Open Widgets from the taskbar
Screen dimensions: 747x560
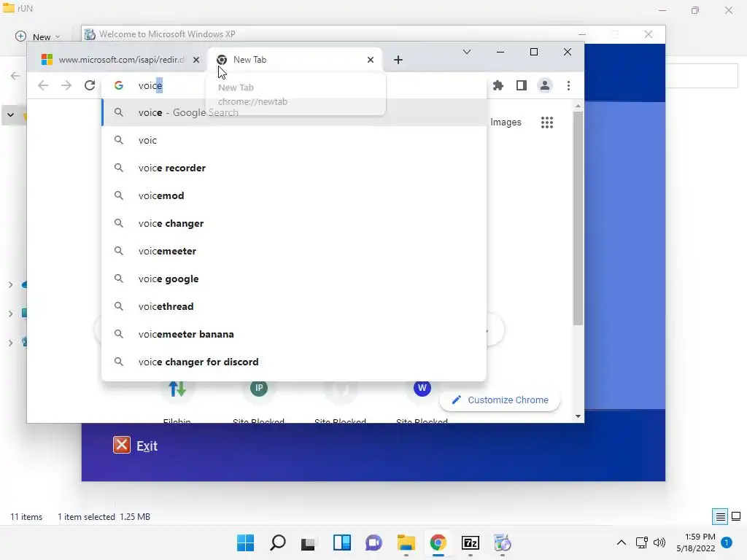(x=341, y=542)
